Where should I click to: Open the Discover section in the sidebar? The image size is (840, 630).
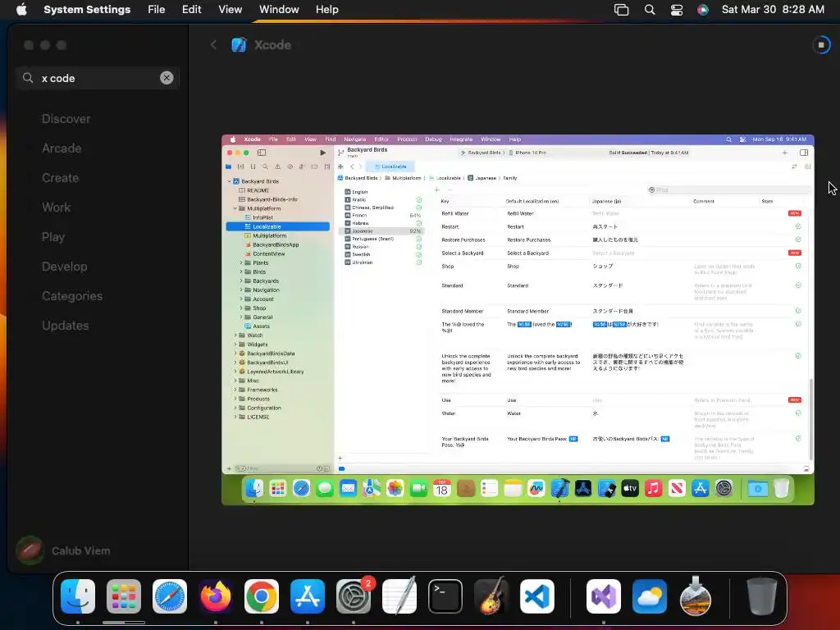pos(66,119)
